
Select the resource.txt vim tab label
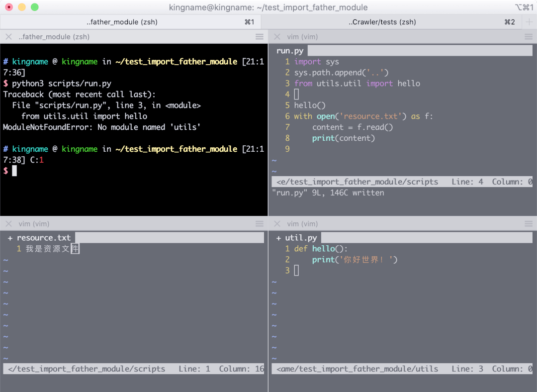point(43,238)
